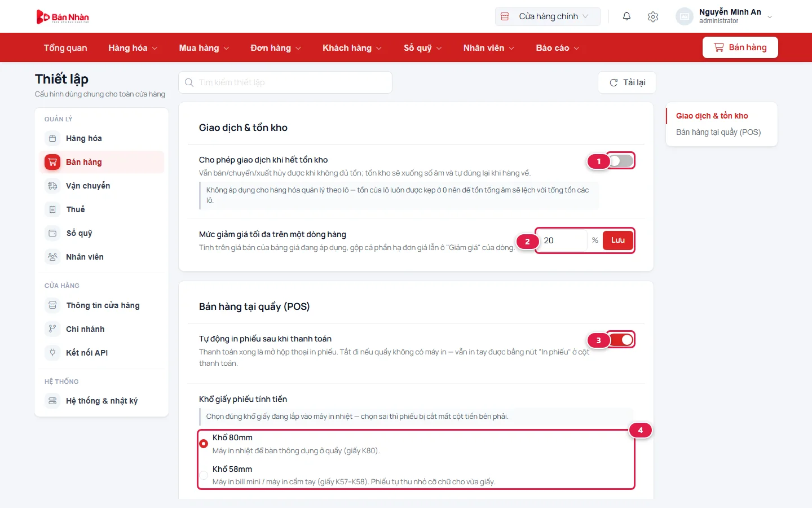Image resolution: width=812 pixels, height=508 pixels.
Task: Click Lưu to save the discount limit
Action: pyautogui.click(x=618, y=240)
